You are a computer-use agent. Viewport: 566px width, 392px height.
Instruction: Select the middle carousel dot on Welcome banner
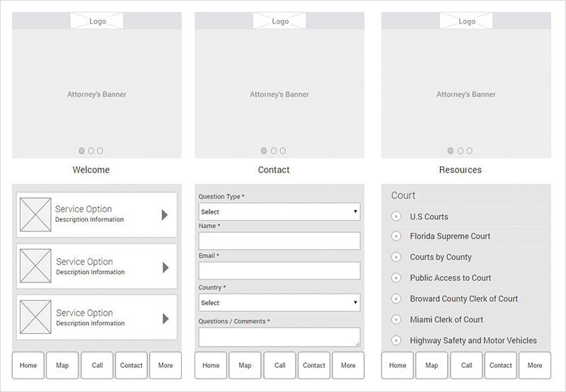tap(91, 151)
